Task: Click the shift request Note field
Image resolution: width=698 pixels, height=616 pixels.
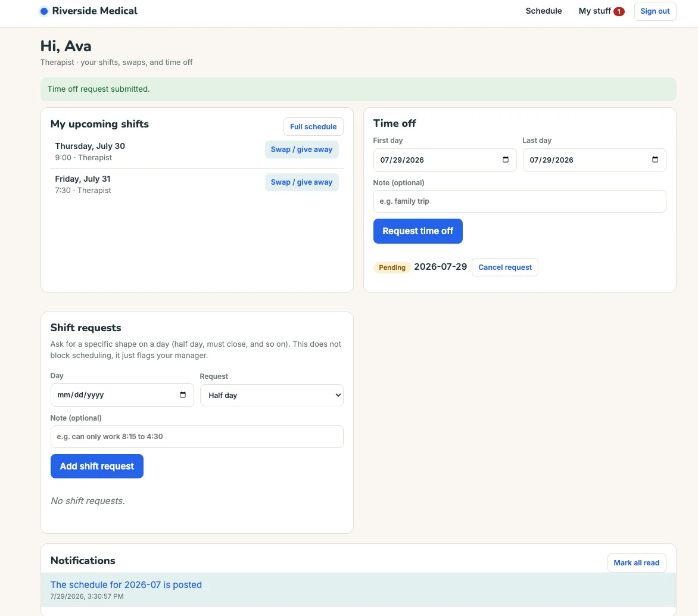Action: tap(197, 437)
